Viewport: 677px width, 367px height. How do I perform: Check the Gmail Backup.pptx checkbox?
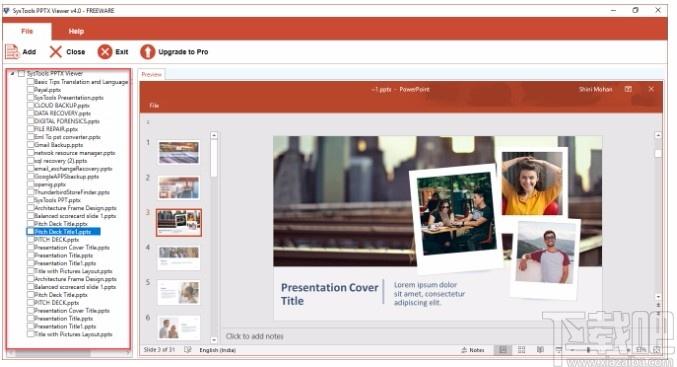tap(30, 145)
